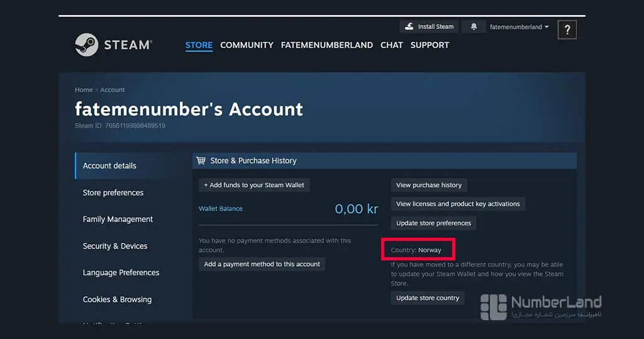Open the COMMUNITY menu
This screenshot has width=644, height=339.
[x=247, y=45]
